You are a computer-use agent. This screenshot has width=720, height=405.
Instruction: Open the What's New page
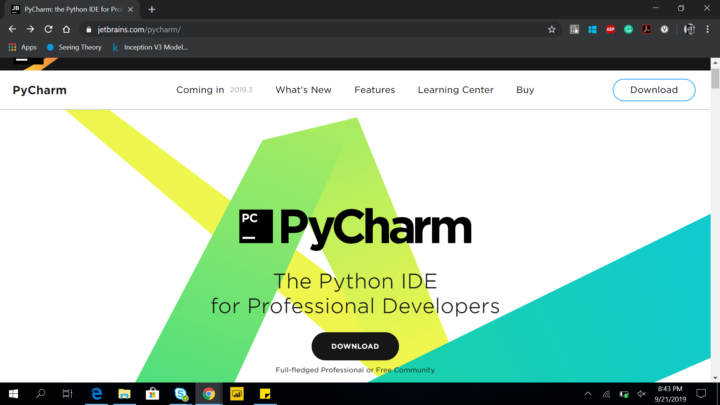304,90
